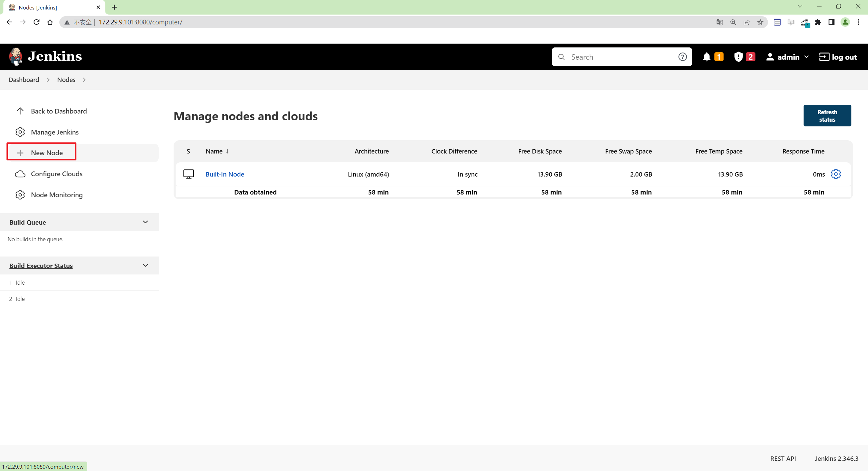The image size is (868, 471).
Task: Collapse the Build Queue panel
Action: point(145,222)
